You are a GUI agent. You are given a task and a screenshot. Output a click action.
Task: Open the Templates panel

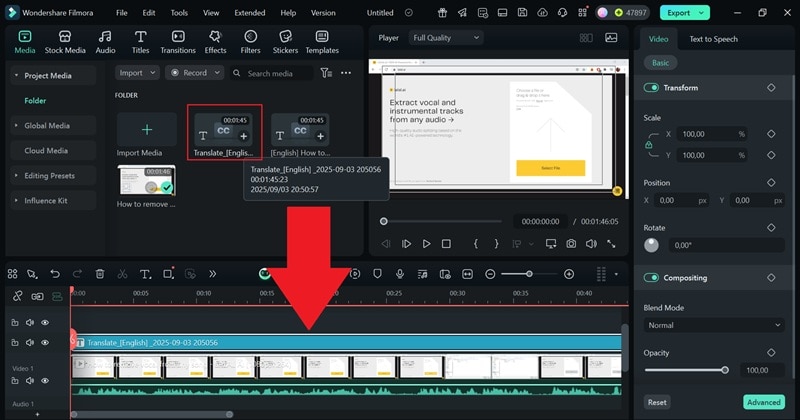click(x=322, y=42)
